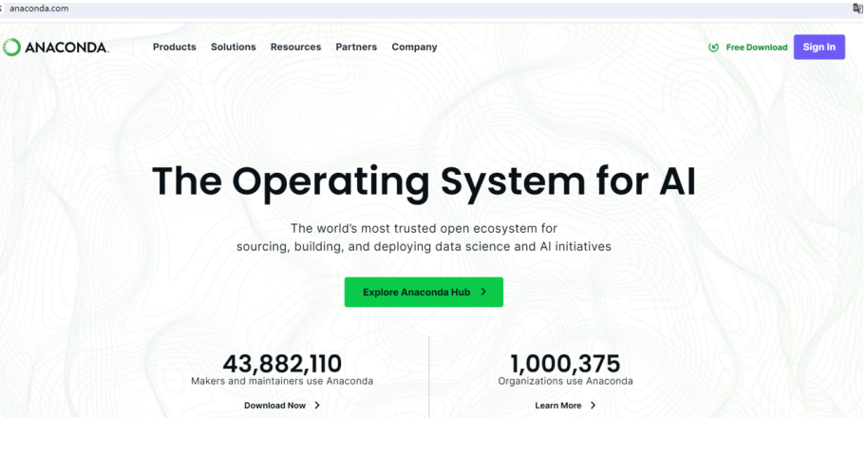Click 'Organizations use Anaconda' text
This screenshot has height=456, width=868.
click(x=565, y=381)
